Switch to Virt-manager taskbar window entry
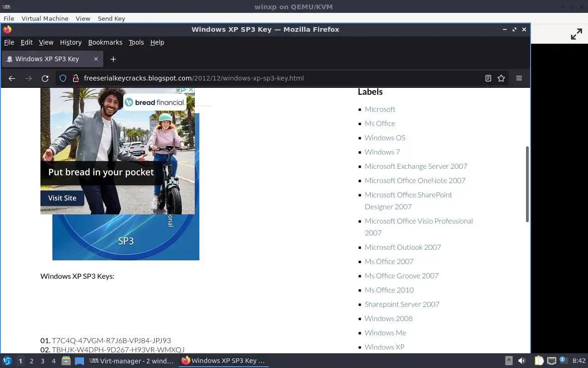Screen dimensions: 588x368 [x=132, y=361]
